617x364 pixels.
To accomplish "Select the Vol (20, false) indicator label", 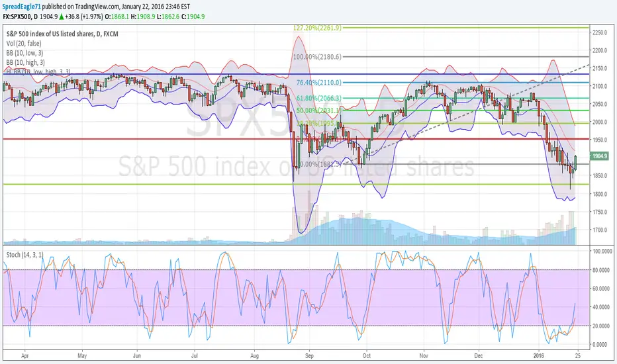I will coord(24,43).
